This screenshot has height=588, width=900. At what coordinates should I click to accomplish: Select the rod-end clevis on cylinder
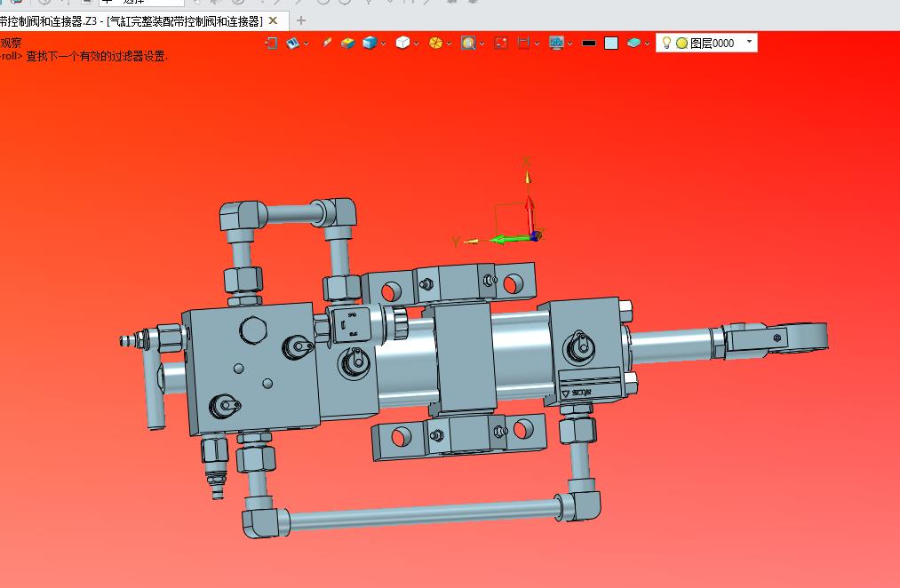pos(774,338)
